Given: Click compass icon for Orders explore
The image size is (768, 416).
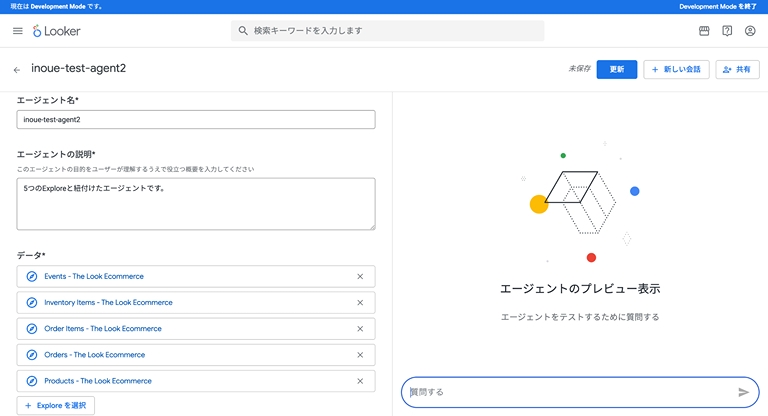Looking at the screenshot, I should 32,355.
